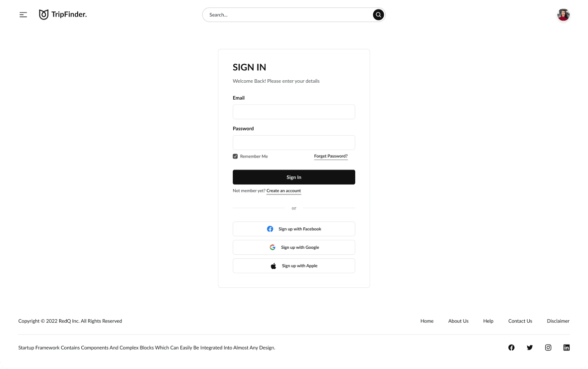Toggle the Remember Me checkbox
The width and height of the screenshot is (588, 369).
pyautogui.click(x=235, y=156)
